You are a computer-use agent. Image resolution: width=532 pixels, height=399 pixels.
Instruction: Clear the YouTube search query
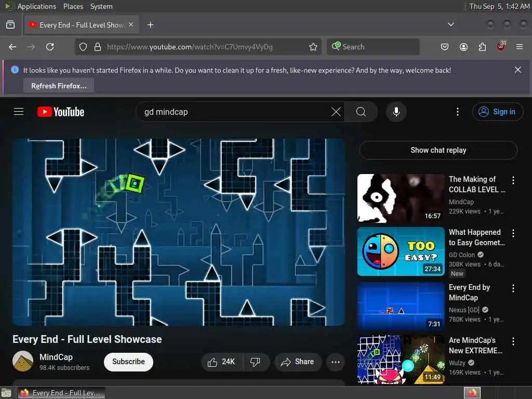(336, 112)
